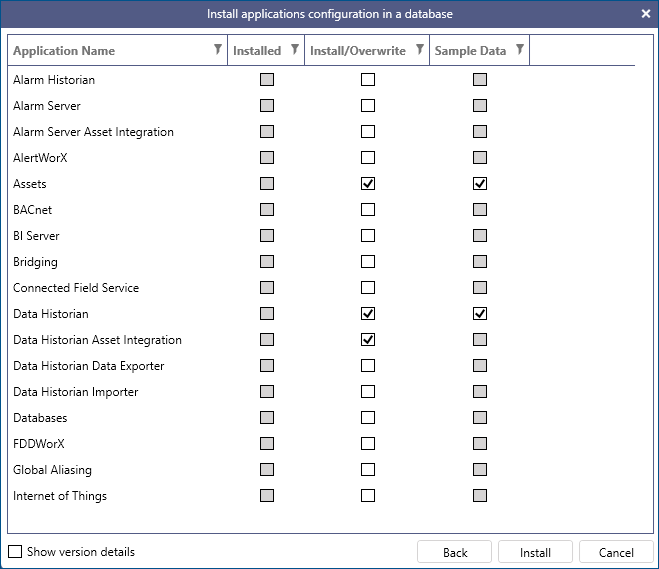The height and width of the screenshot is (569, 659).
Task: Check Install/Overwrite for Connected Field Service
Action: pyautogui.click(x=368, y=288)
